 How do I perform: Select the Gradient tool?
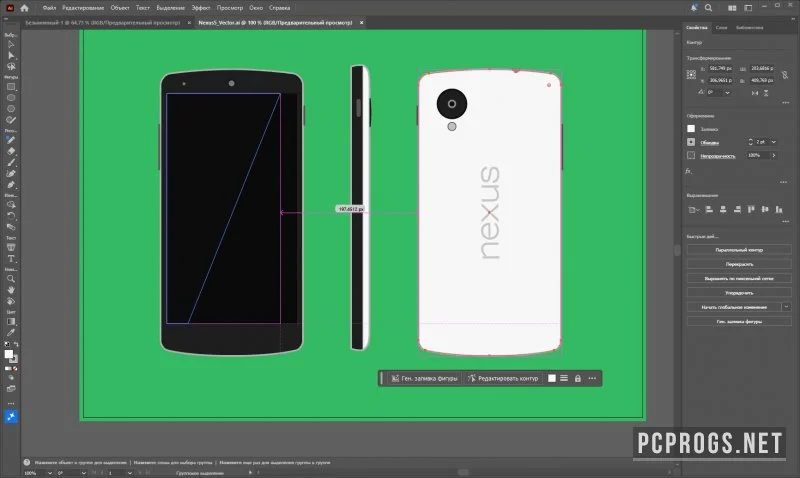coord(11,321)
